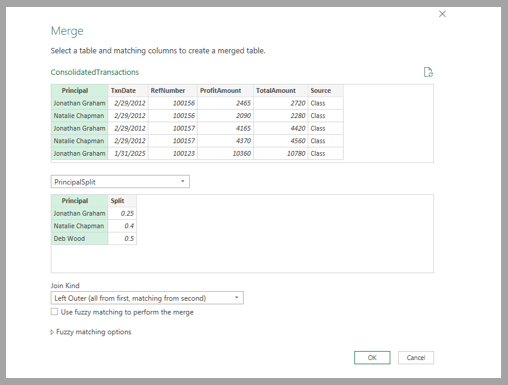This screenshot has width=508, height=385.
Task: Click the 100123 RefNumber cell
Action: point(173,154)
